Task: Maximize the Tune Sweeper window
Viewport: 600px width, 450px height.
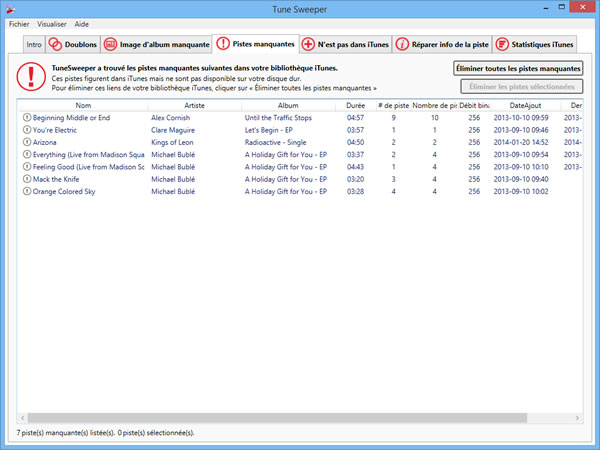Action: click(x=561, y=7)
